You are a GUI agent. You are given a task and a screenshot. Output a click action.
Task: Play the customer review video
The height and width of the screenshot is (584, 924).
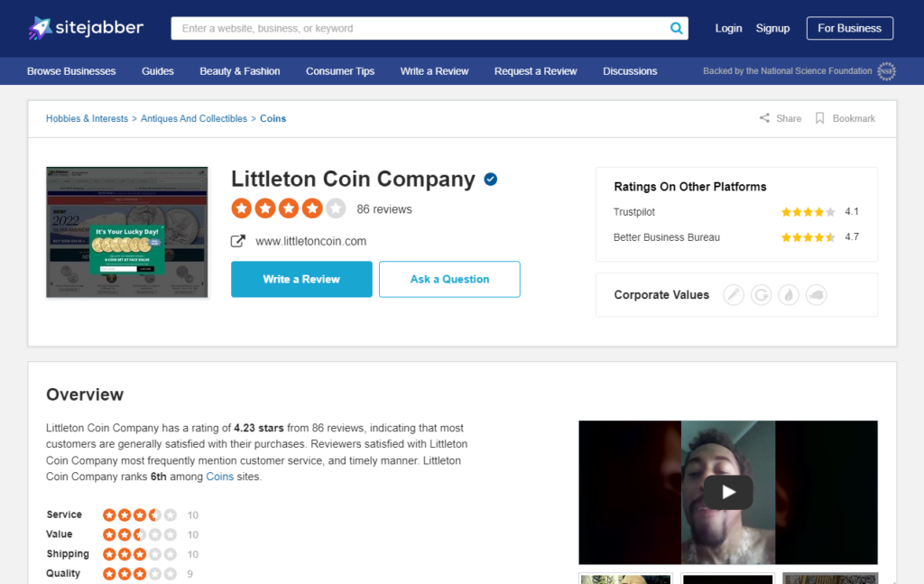pyautogui.click(x=728, y=492)
